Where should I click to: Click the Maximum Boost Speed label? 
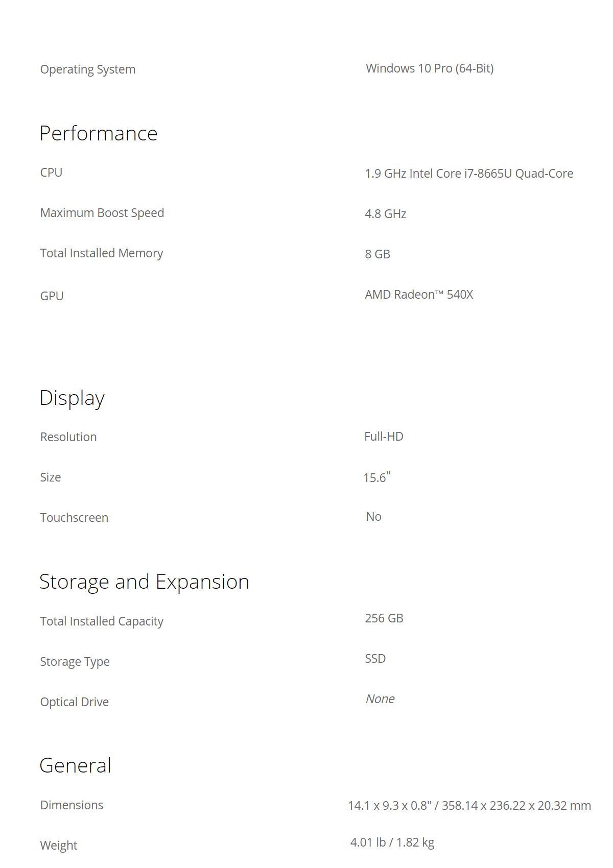click(102, 213)
